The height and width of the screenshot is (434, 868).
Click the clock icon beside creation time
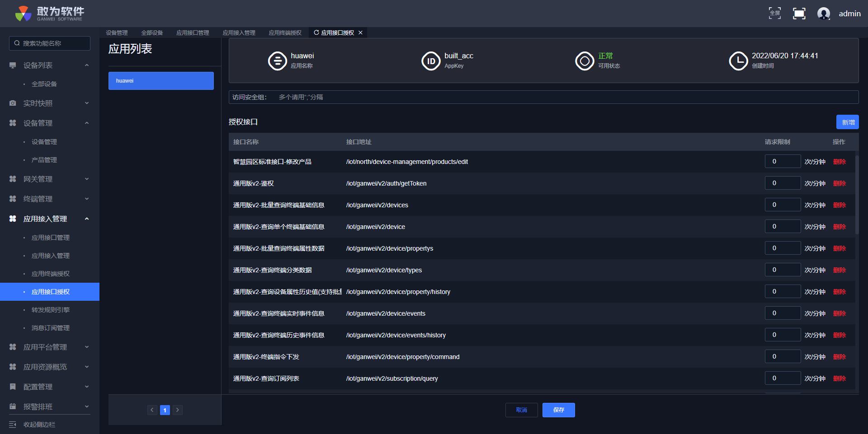pyautogui.click(x=738, y=61)
